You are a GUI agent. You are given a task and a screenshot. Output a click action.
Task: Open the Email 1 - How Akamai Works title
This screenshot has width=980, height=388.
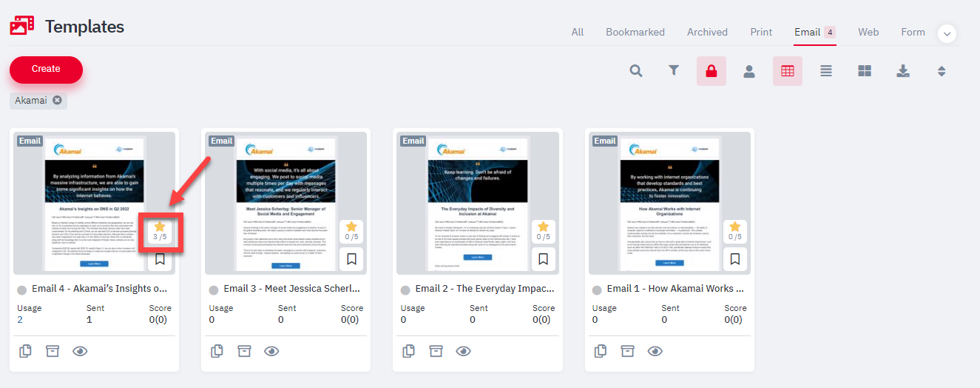(x=675, y=289)
